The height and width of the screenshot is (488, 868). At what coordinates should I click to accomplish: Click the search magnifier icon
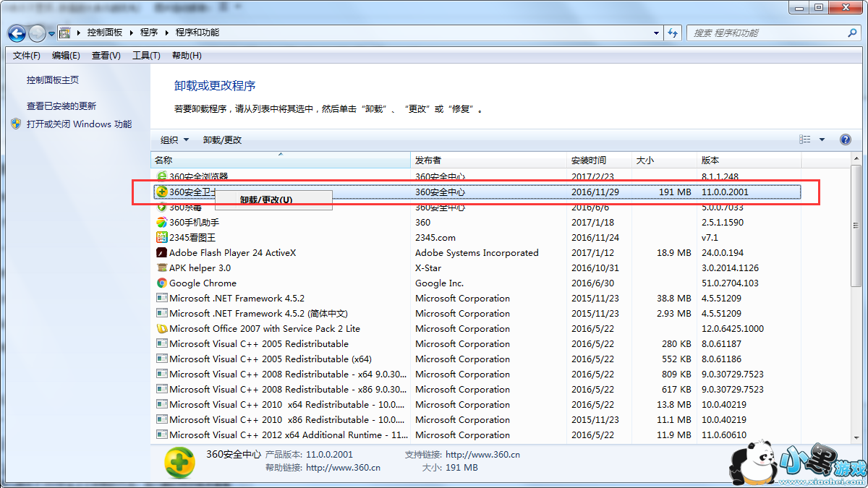click(x=852, y=33)
